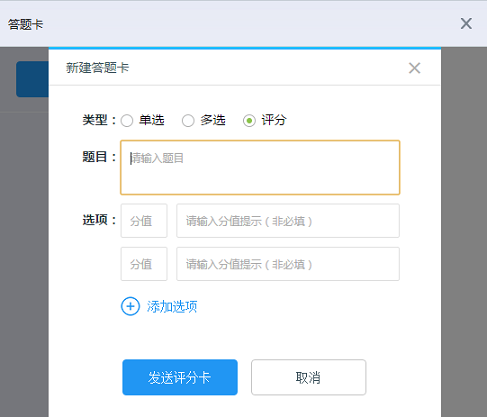
Task: Focus the 请输入题目 text area
Action: point(260,167)
